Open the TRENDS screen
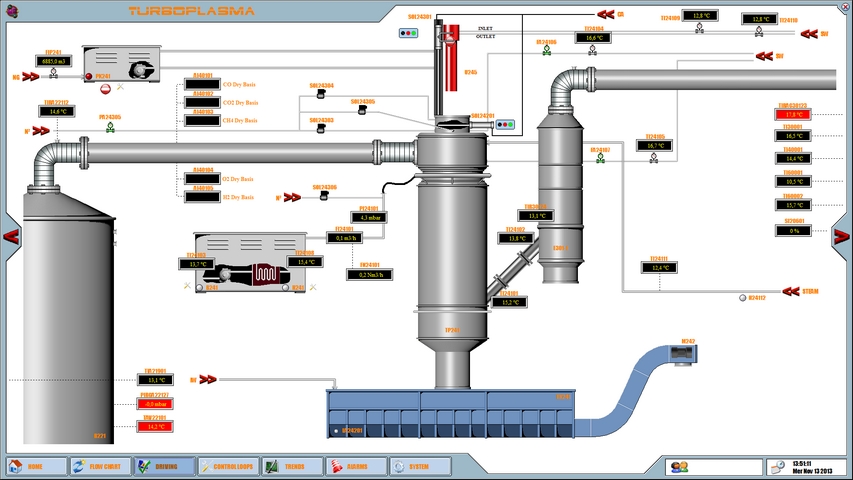 [x=292, y=466]
